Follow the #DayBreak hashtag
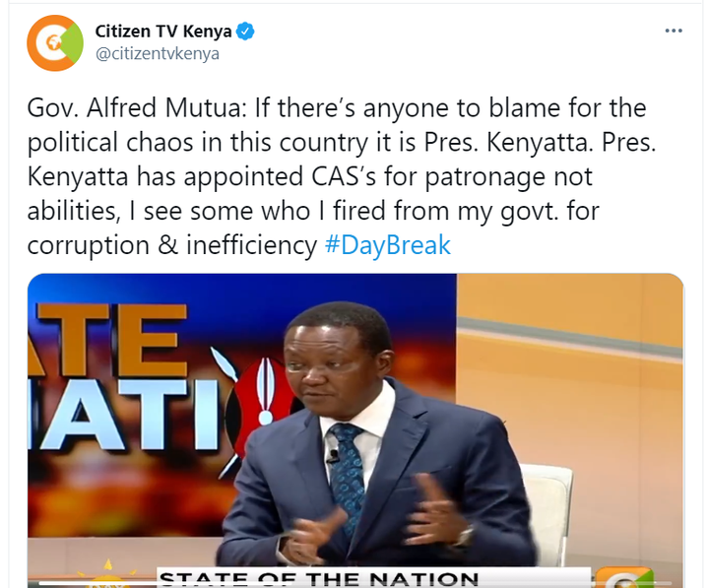This screenshot has height=588, width=709. click(388, 245)
